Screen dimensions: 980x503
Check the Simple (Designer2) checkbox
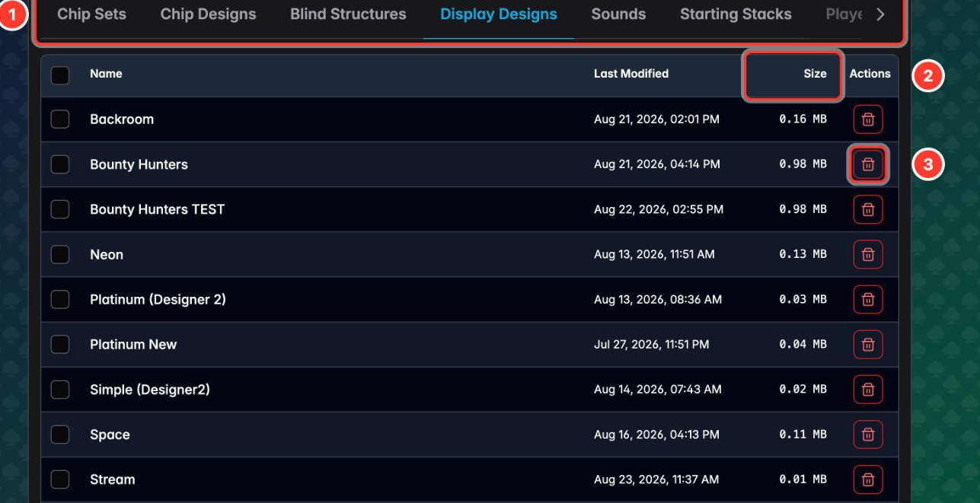pyautogui.click(x=60, y=390)
